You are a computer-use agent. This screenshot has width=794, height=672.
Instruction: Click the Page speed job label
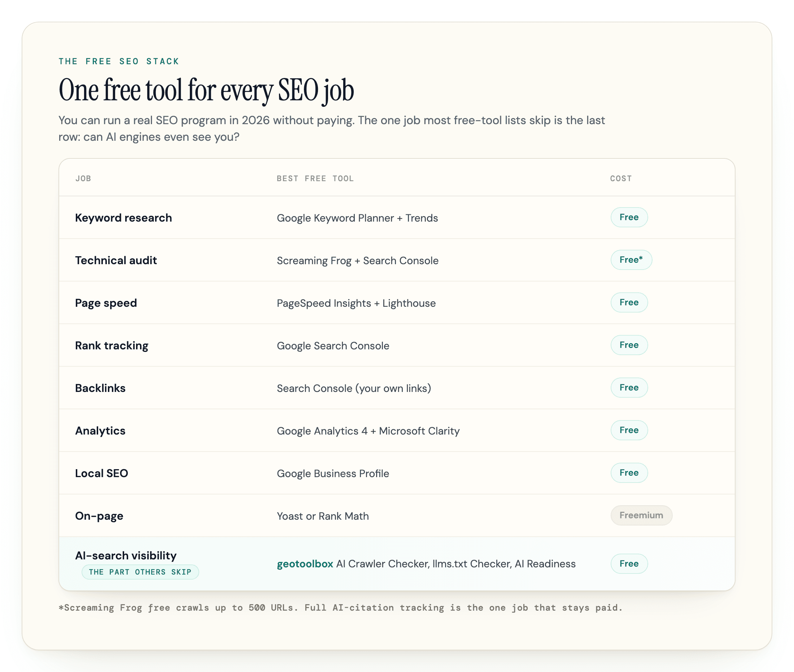click(x=106, y=303)
